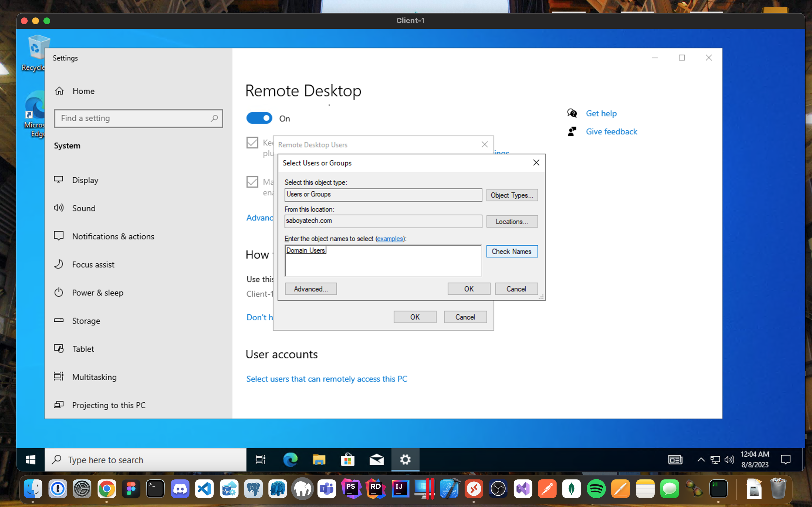812x507 pixels.
Task: Open File Explorer from the taskbar
Action: point(319,459)
